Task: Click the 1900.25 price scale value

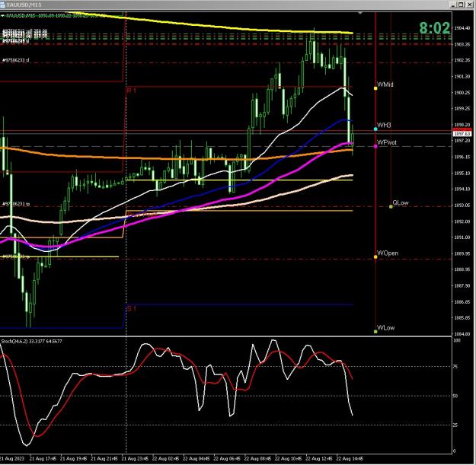Action: [x=462, y=93]
